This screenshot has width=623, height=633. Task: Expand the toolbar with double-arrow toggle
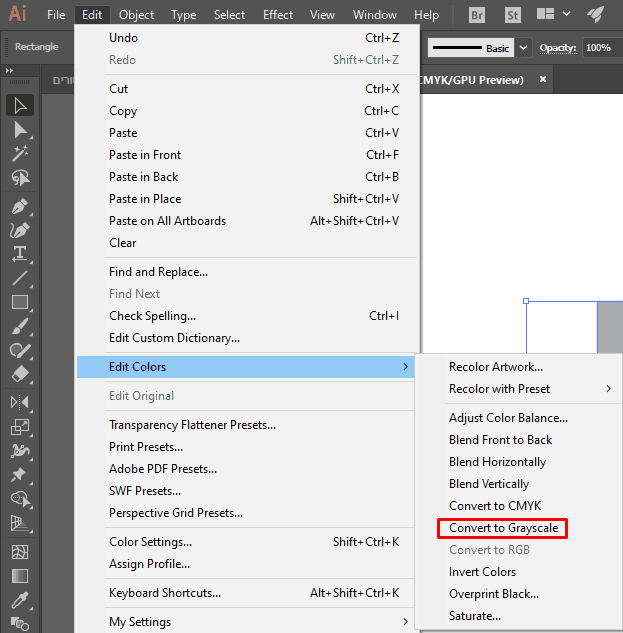pos(9,71)
